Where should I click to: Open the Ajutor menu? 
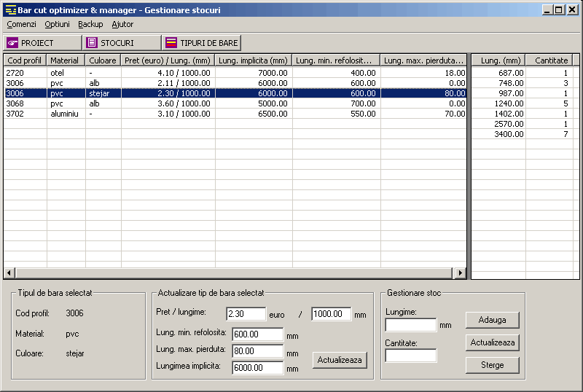pyautogui.click(x=122, y=24)
